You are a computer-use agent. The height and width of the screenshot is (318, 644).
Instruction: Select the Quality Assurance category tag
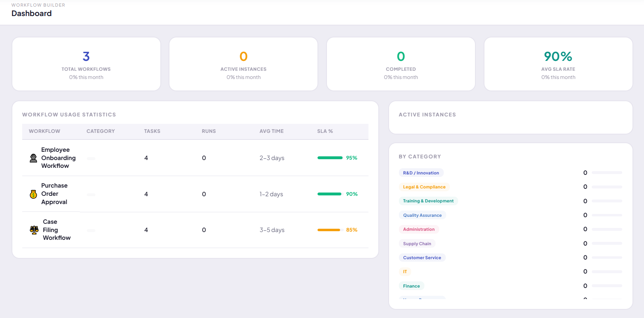[x=422, y=215]
